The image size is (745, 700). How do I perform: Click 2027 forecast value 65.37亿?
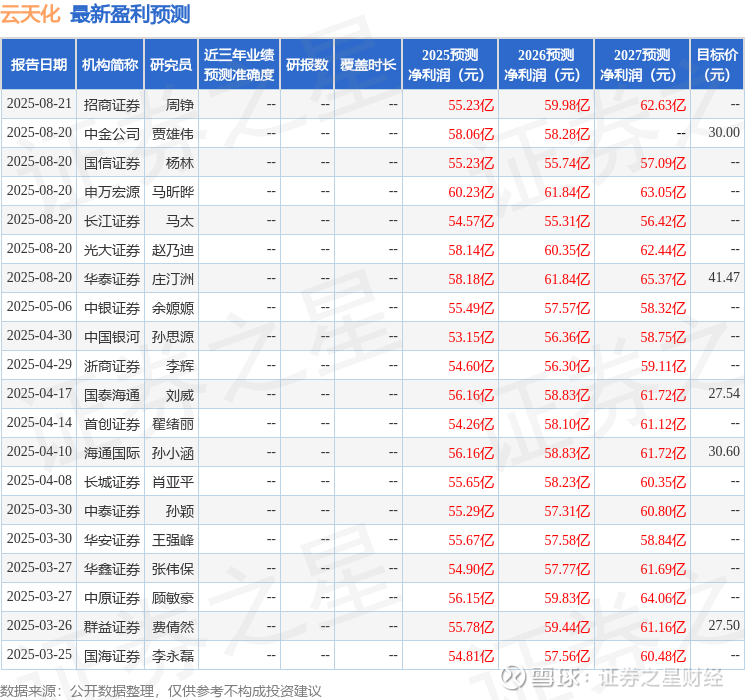coord(663,279)
